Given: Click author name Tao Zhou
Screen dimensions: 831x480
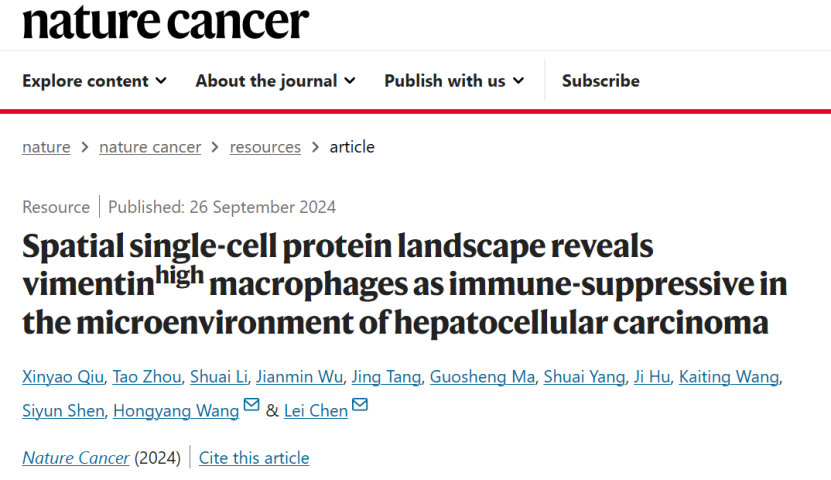Looking at the screenshot, I should coord(147,377).
